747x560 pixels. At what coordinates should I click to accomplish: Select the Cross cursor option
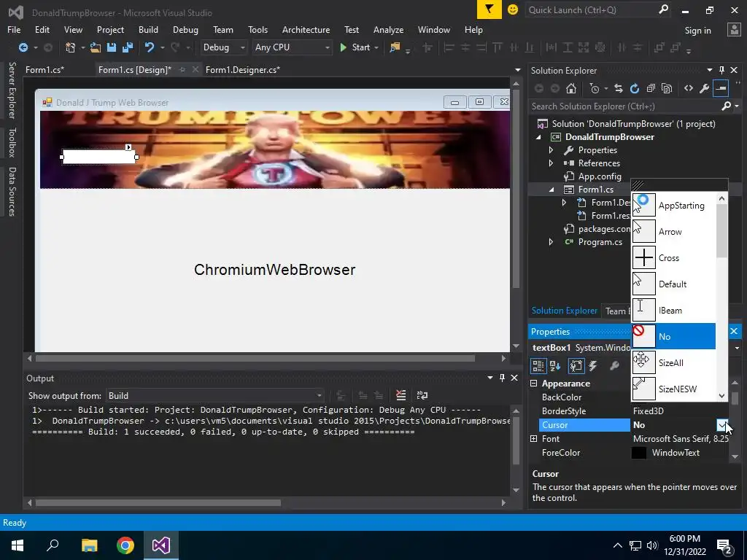pyautogui.click(x=673, y=257)
